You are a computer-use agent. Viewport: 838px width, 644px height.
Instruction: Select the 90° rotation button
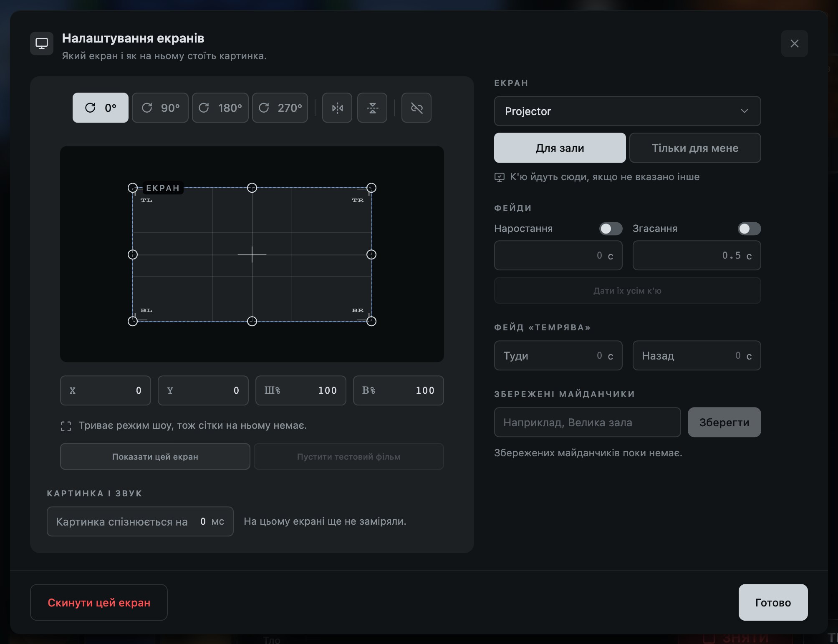click(x=160, y=108)
